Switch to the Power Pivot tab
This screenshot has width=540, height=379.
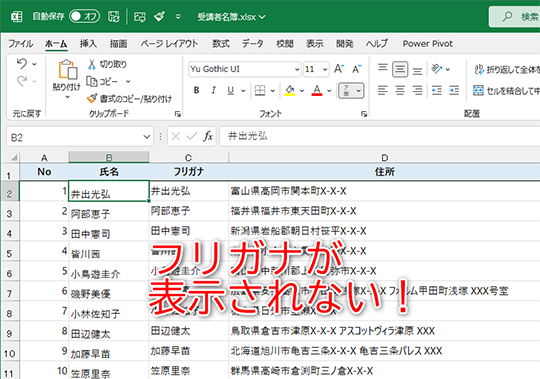(x=428, y=43)
